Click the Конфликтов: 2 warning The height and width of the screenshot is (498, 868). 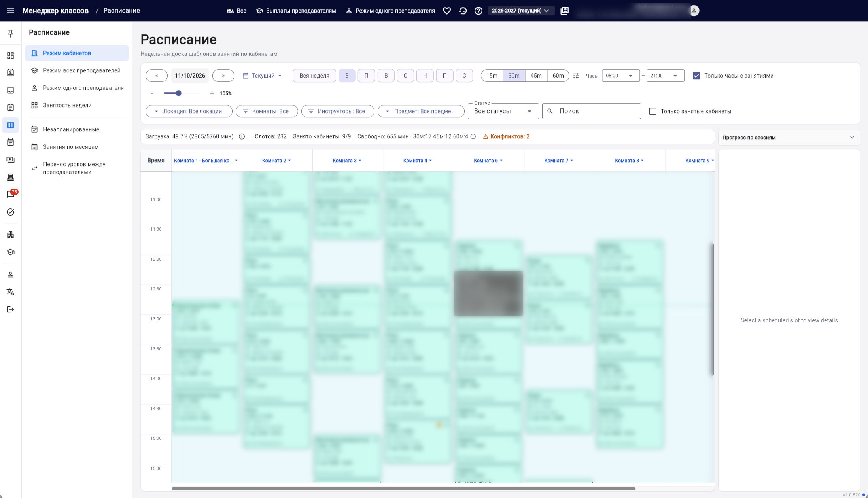coord(506,136)
